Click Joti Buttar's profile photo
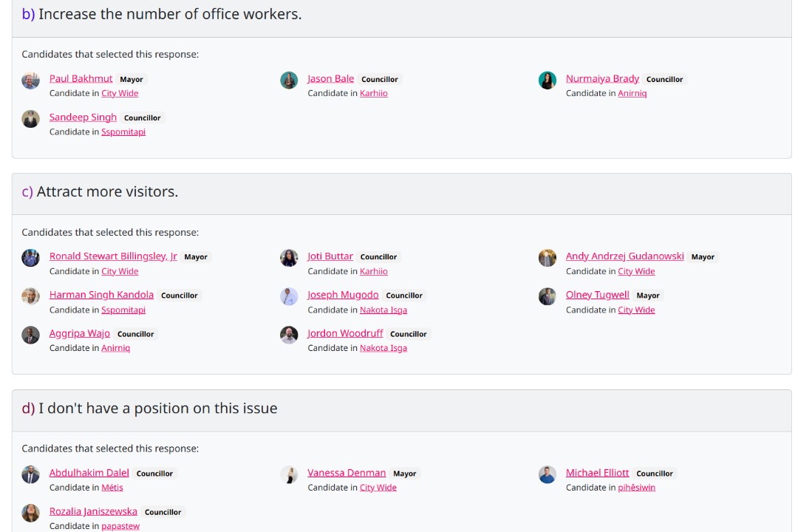798x532 pixels. [x=289, y=258]
